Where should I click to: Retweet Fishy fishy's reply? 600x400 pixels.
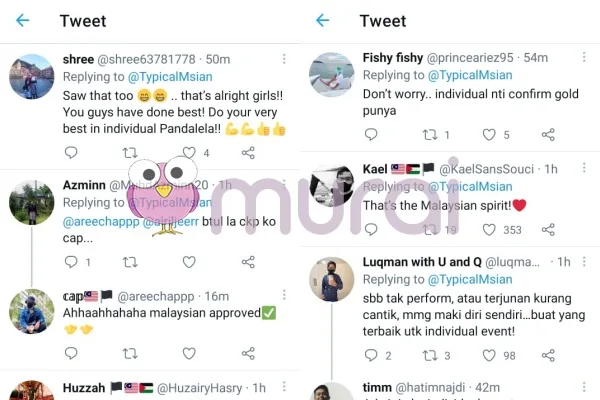[x=430, y=135]
